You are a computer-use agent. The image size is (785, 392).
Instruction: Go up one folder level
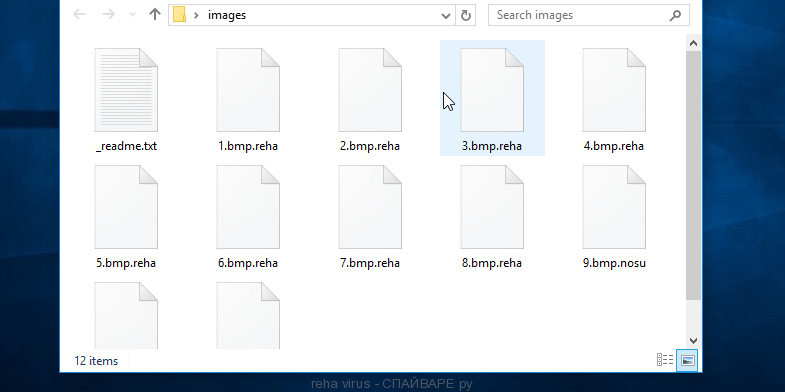point(155,15)
